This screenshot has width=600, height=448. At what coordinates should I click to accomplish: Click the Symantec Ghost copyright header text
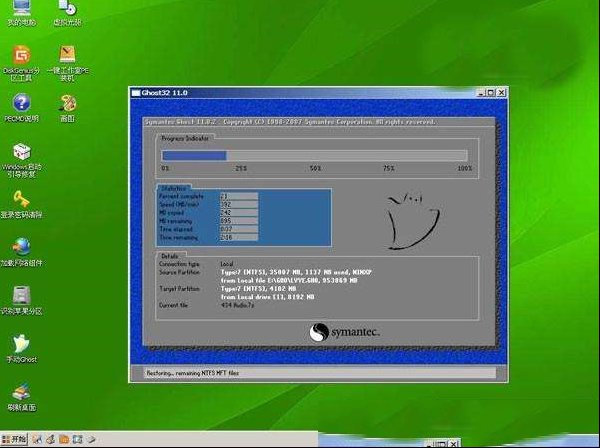pyautogui.click(x=290, y=122)
